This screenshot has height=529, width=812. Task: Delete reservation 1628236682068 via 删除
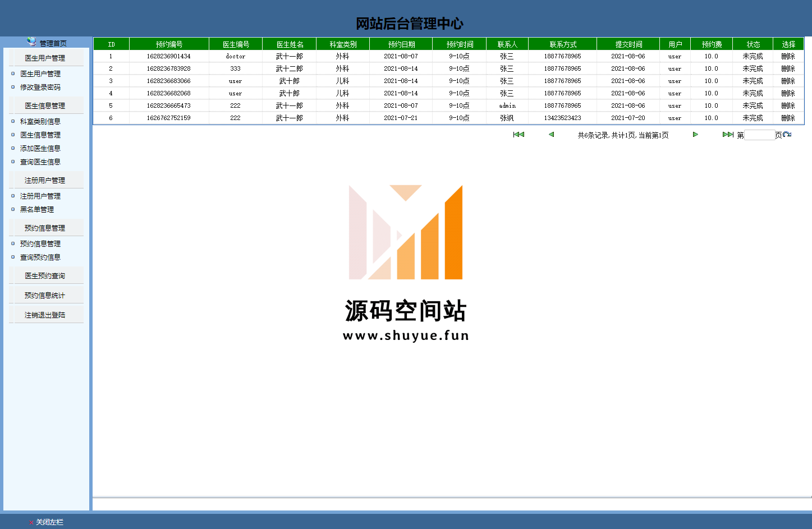click(788, 93)
